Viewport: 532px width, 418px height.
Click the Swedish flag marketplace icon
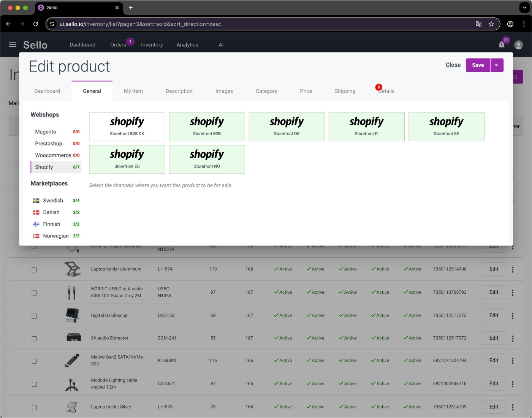[36, 200]
